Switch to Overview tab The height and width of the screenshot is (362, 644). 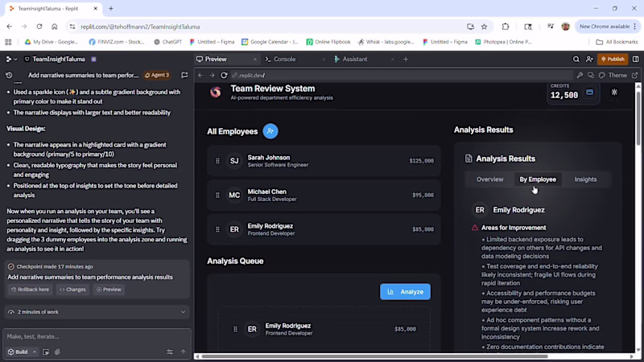[x=489, y=179]
